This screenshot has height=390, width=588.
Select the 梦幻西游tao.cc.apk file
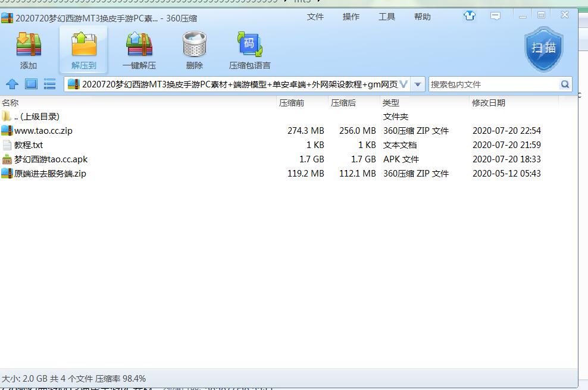(51, 159)
